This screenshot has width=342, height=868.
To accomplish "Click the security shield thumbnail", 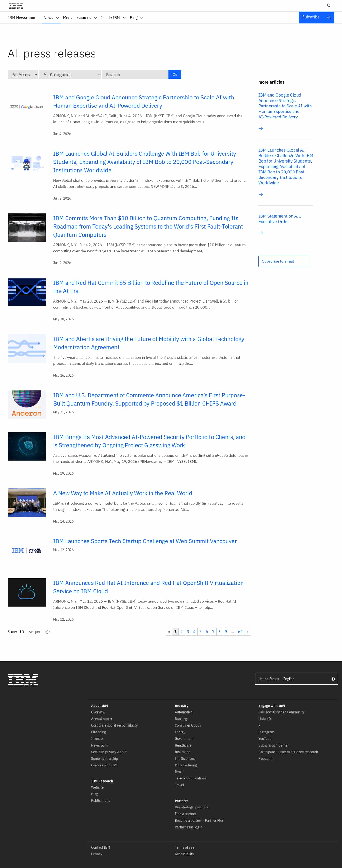I will [27, 447].
